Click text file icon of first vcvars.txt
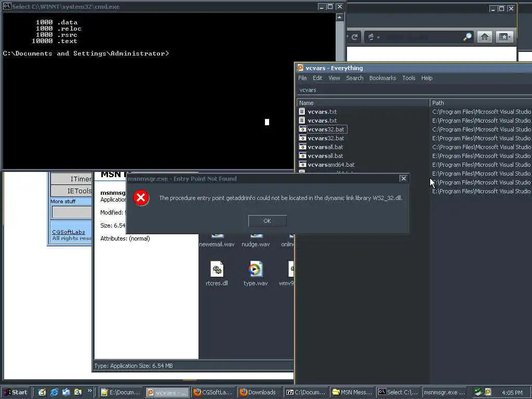Image resolution: width=532 pixels, height=399 pixels. (302, 111)
